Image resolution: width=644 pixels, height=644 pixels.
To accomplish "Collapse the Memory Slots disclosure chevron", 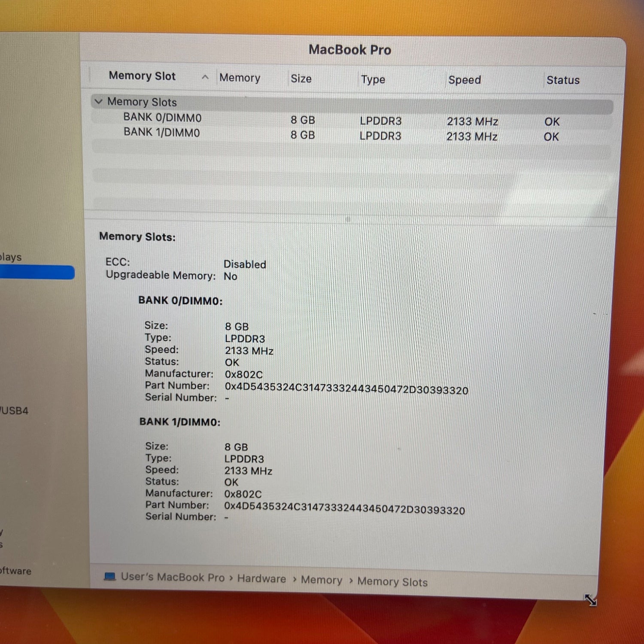I will click(x=98, y=102).
